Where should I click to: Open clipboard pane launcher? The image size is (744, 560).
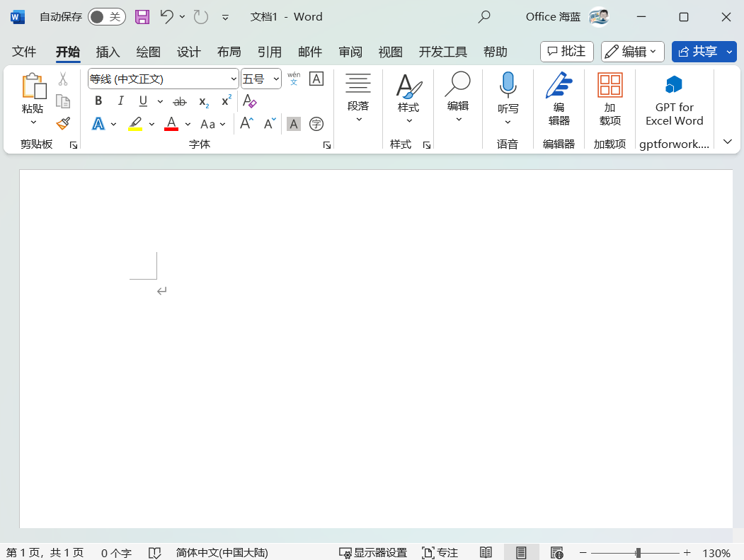[x=74, y=145]
